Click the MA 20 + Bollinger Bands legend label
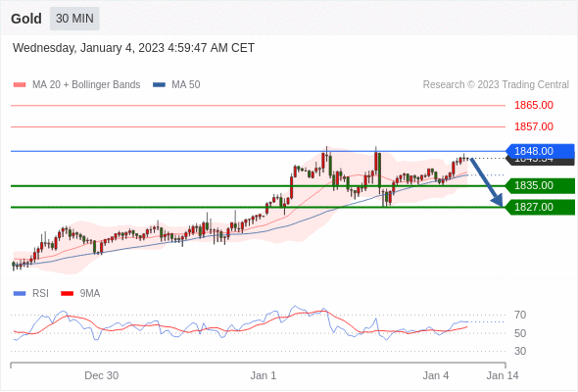The image size is (578, 392). [86, 85]
